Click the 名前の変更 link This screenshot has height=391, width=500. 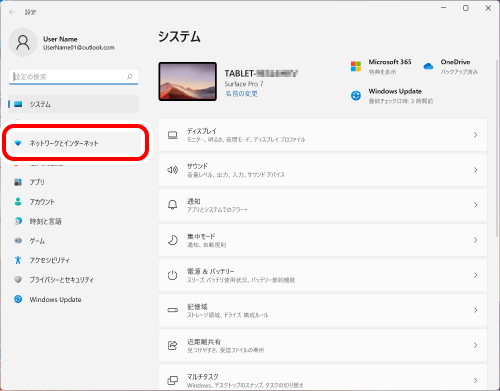(x=241, y=94)
